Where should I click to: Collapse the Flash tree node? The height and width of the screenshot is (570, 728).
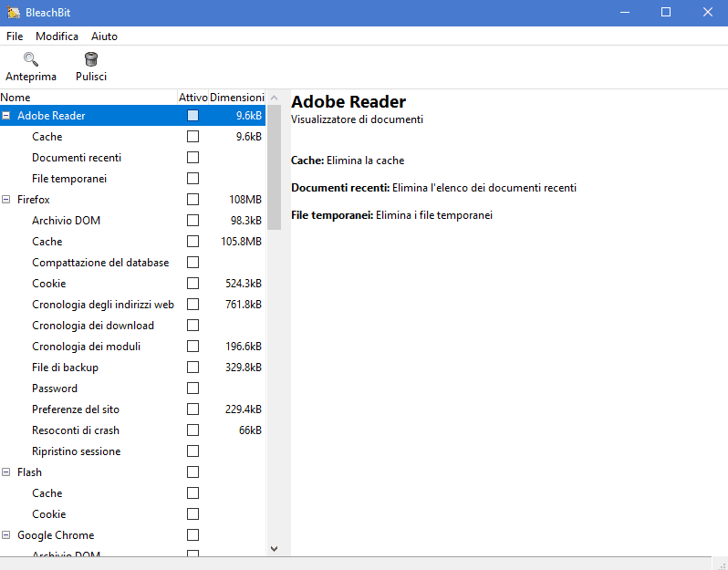(6, 472)
